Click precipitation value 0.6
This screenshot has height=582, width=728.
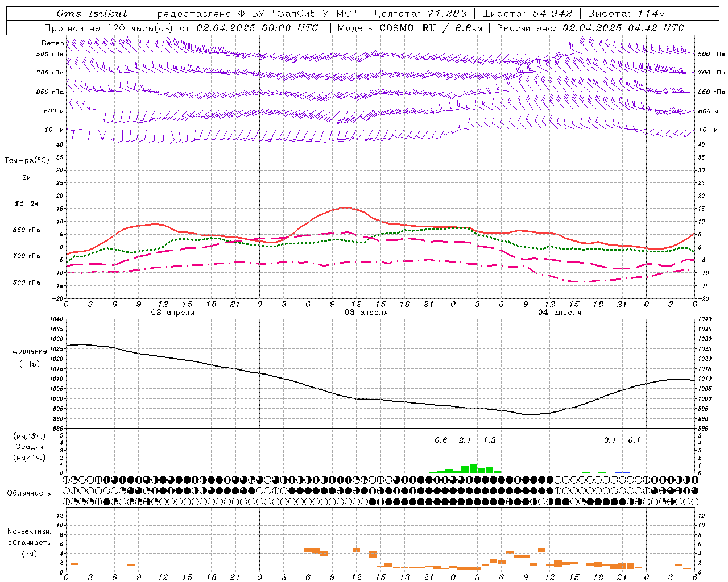[441, 440]
